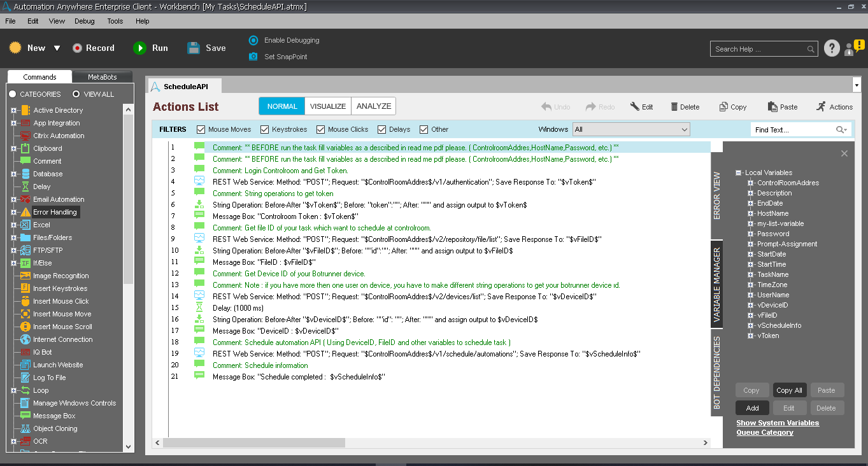Click the Image Recognition command icon
The height and width of the screenshot is (466, 868).
[25, 276]
